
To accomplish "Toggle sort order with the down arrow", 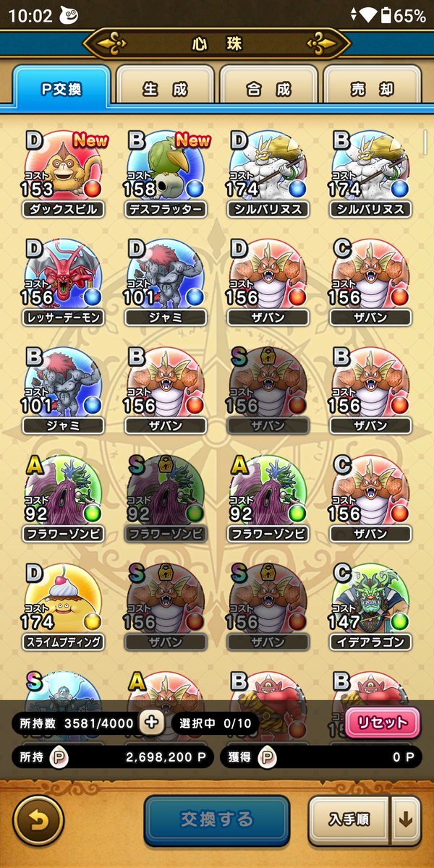I will (x=406, y=820).
